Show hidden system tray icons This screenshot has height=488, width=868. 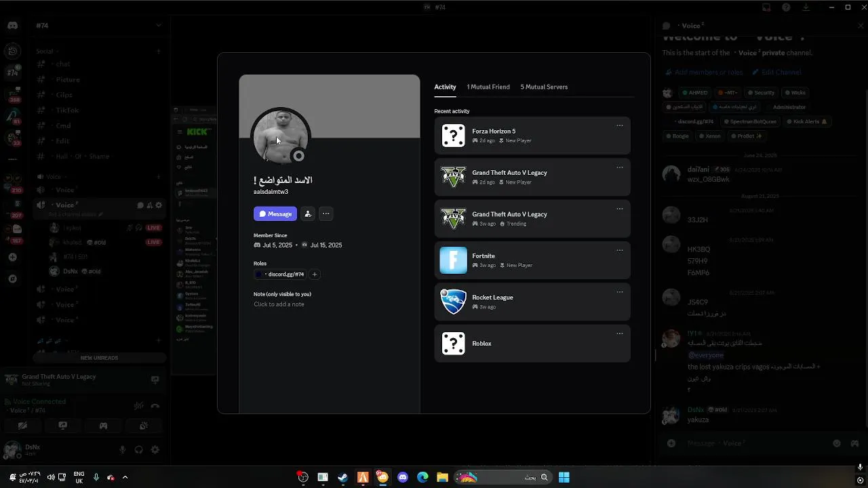tap(125, 477)
